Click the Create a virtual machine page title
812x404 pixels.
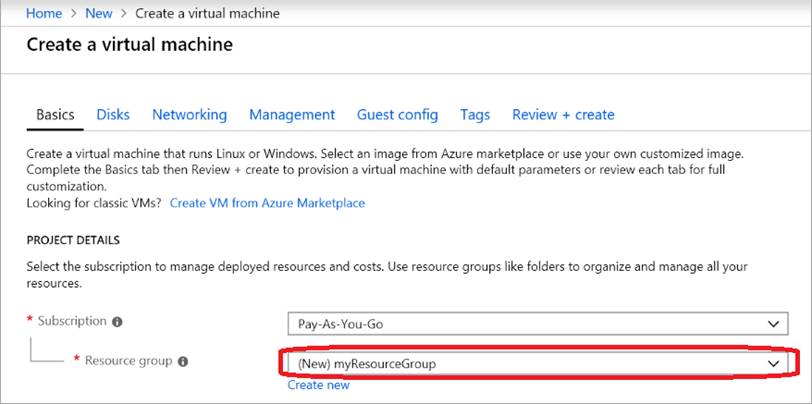point(129,45)
